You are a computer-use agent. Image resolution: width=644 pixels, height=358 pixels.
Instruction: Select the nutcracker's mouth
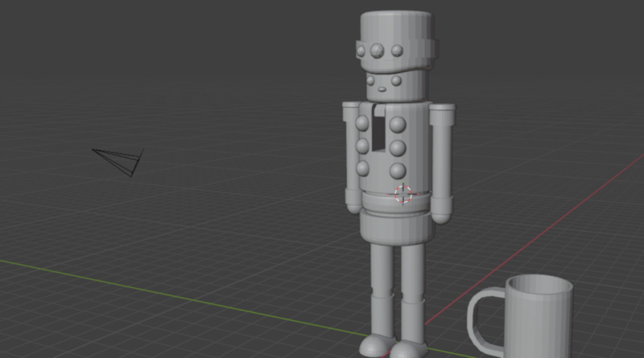click(382, 89)
